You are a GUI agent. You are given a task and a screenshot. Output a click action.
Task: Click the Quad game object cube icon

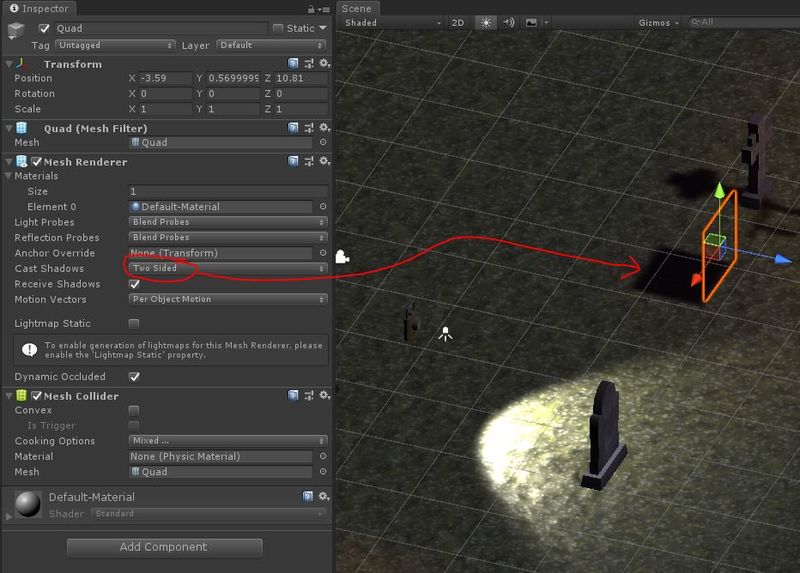tap(16, 31)
